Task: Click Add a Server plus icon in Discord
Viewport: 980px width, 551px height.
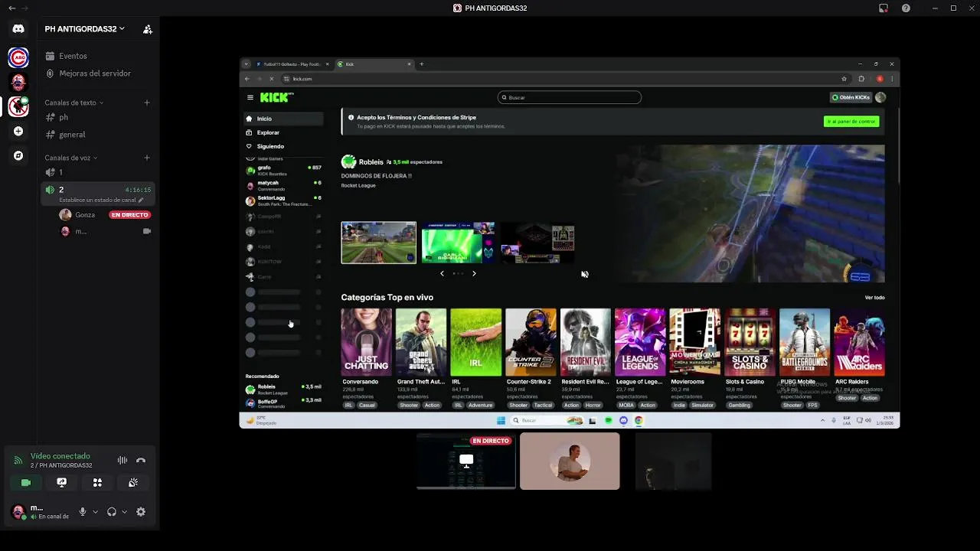Action: click(18, 131)
